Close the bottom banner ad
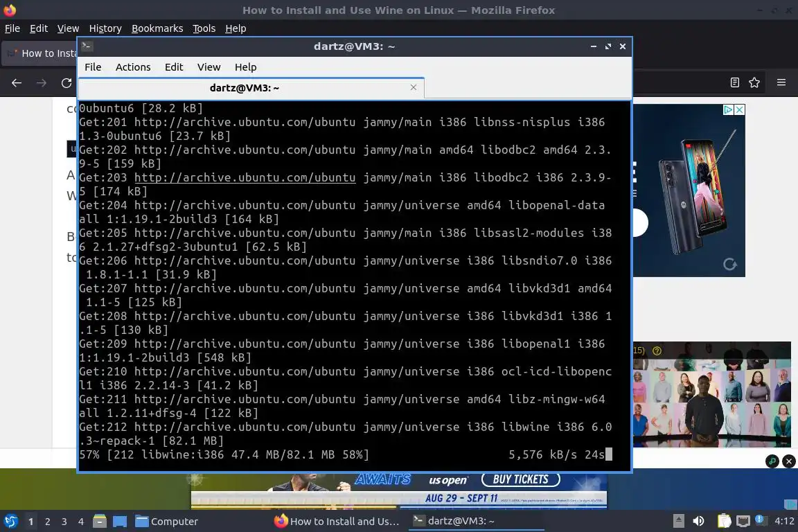 (789, 461)
